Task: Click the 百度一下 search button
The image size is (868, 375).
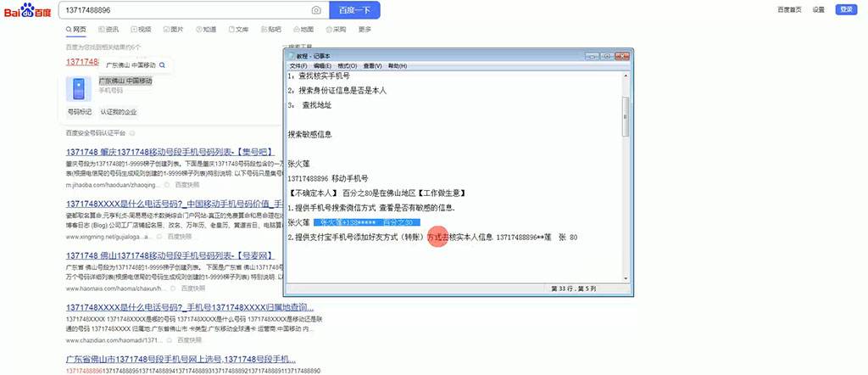Action: pos(354,10)
